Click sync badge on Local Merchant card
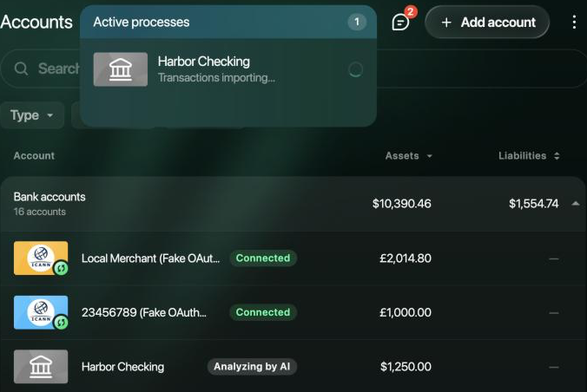The width and height of the screenshot is (587, 392). click(x=61, y=268)
